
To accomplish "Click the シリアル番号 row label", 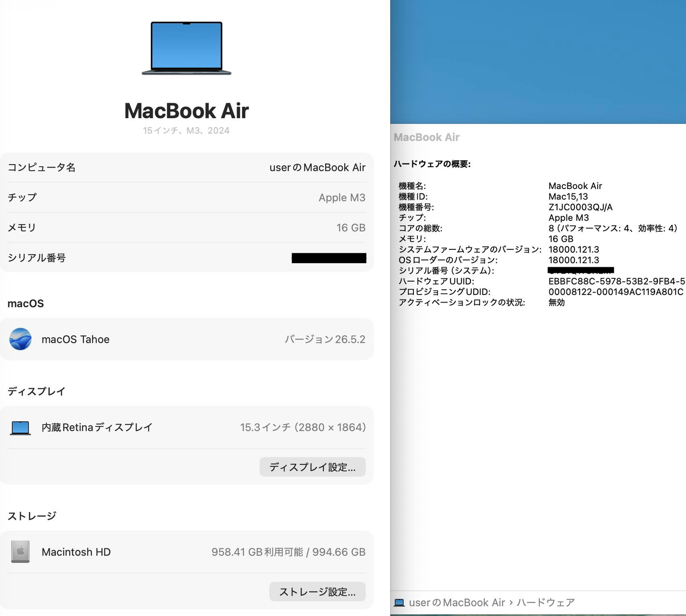I will click(37, 258).
